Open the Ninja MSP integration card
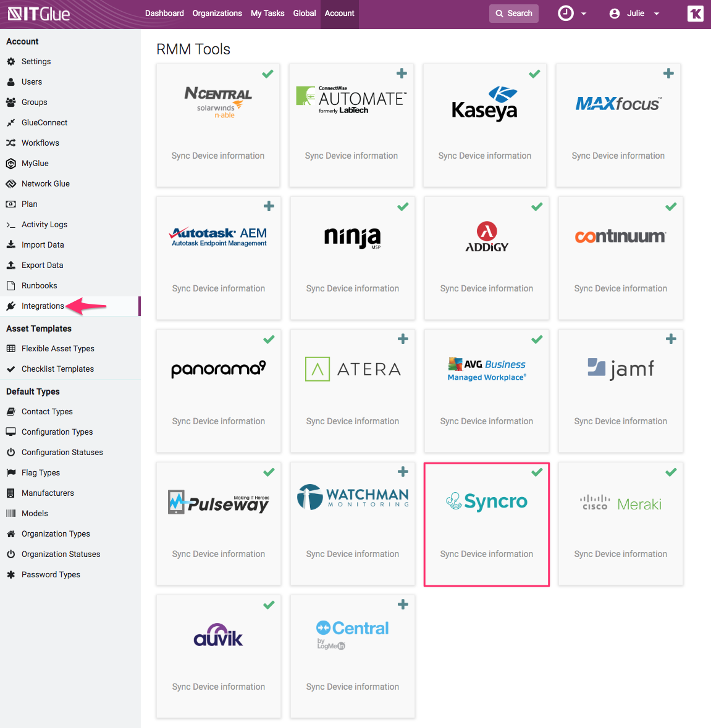The width and height of the screenshot is (711, 728). click(353, 258)
